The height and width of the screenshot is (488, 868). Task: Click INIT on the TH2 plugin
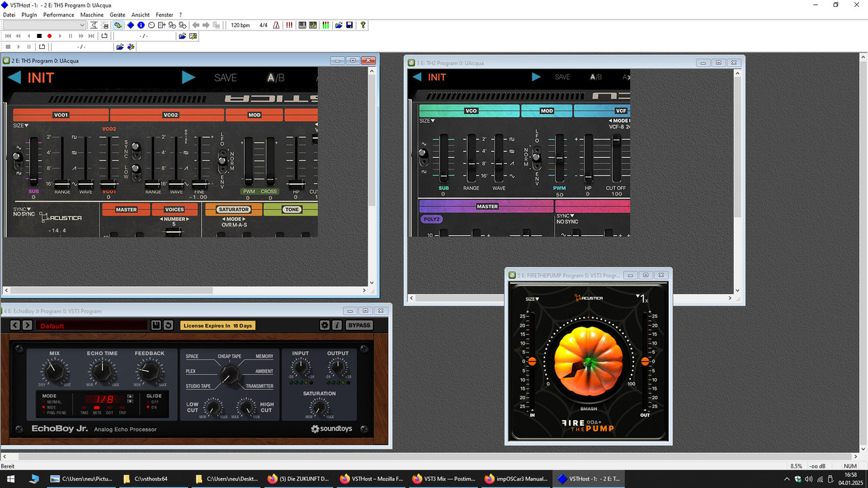pyautogui.click(x=437, y=77)
